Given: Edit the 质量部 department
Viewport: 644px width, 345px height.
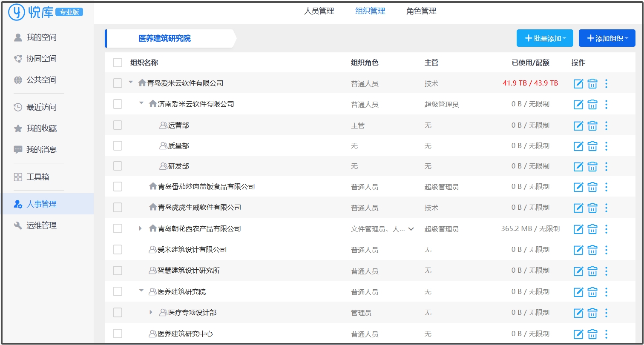Looking at the screenshot, I should coord(578,146).
